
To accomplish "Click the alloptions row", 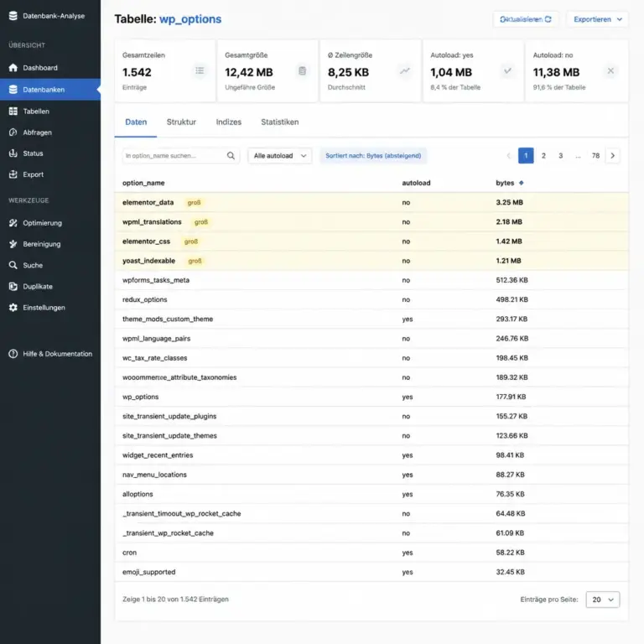I will point(371,494).
